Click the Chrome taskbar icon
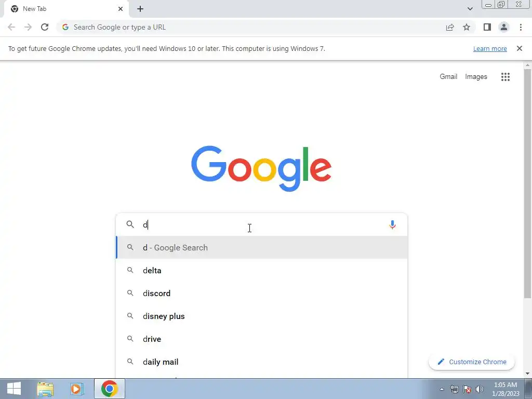This screenshot has height=399, width=532. click(109, 389)
